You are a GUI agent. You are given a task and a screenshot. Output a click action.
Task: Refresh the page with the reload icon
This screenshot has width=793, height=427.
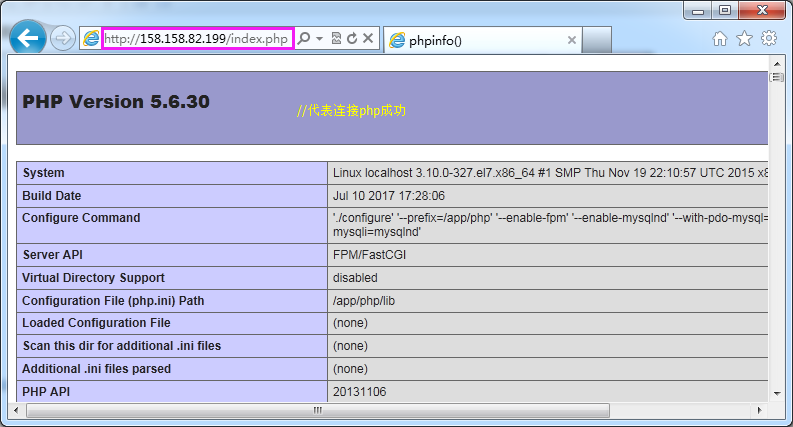coord(352,38)
